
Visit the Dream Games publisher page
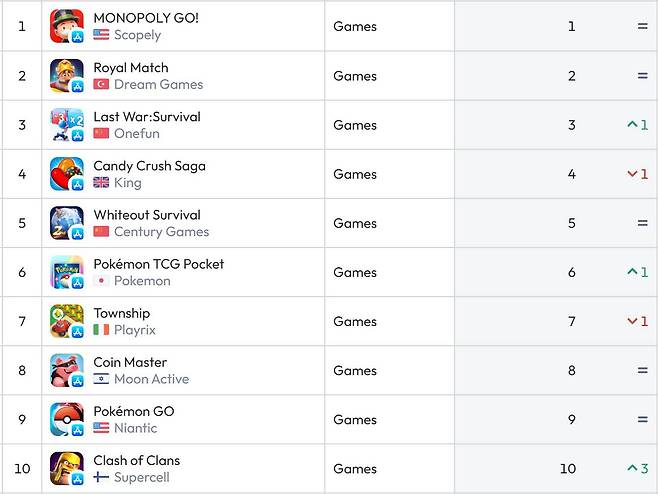[158, 84]
